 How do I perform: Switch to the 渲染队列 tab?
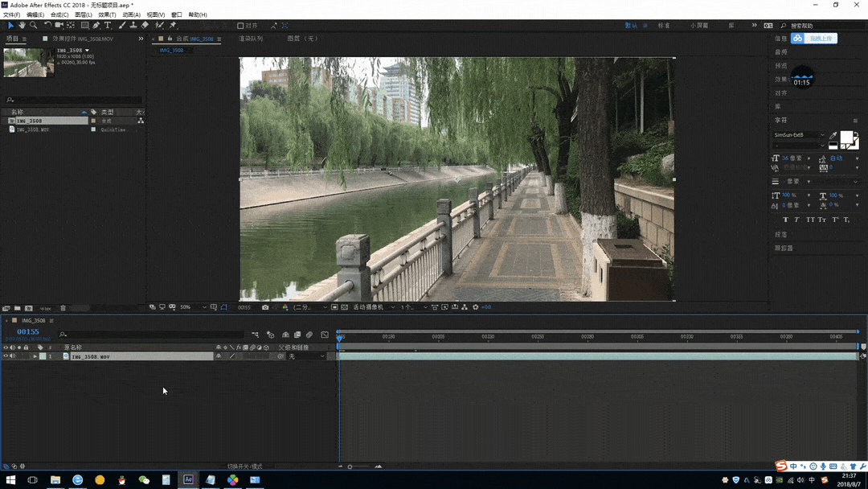[x=251, y=39]
